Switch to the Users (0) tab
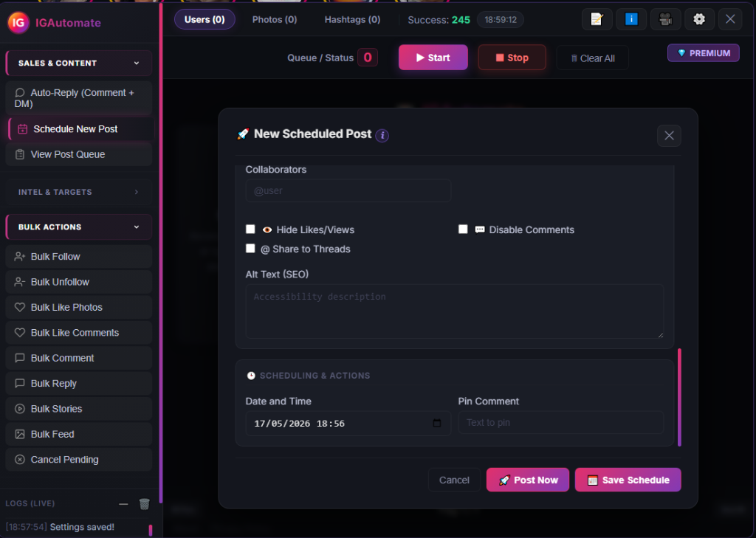This screenshot has width=756, height=538. tap(205, 19)
